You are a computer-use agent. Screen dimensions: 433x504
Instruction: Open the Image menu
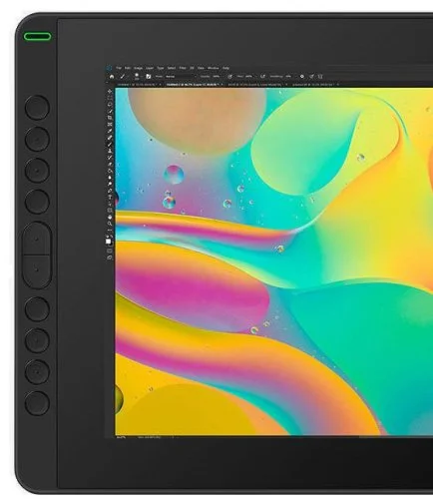[138, 68]
